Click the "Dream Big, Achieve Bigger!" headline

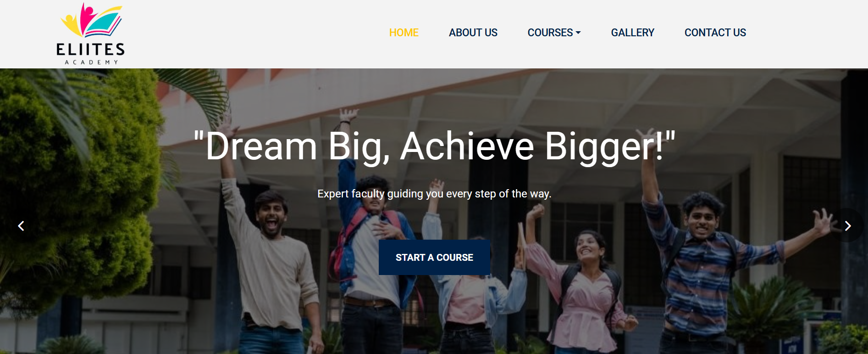point(434,146)
